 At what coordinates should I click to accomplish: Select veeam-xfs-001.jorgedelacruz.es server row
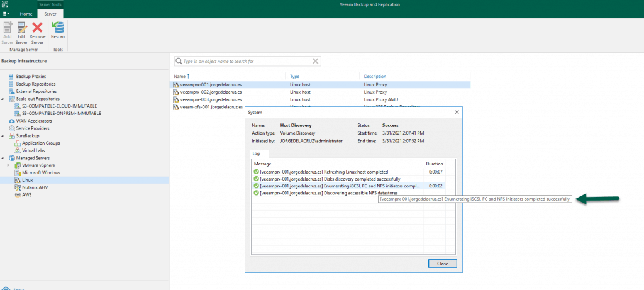209,107
